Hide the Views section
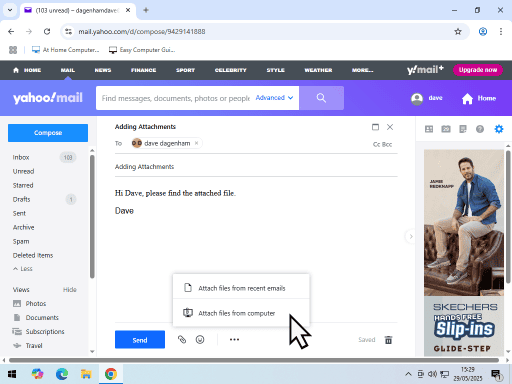The image size is (512, 384). coord(70,290)
